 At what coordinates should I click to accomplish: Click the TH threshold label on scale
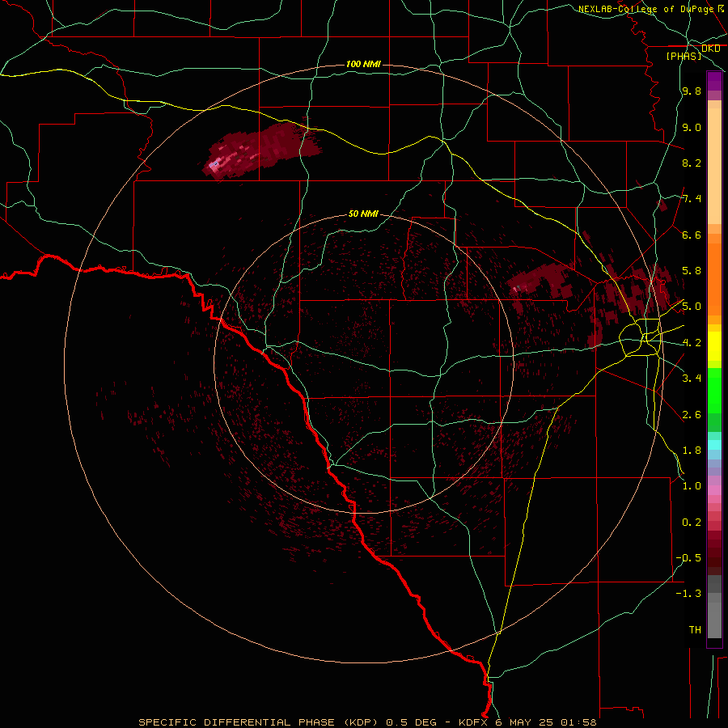[x=695, y=629]
